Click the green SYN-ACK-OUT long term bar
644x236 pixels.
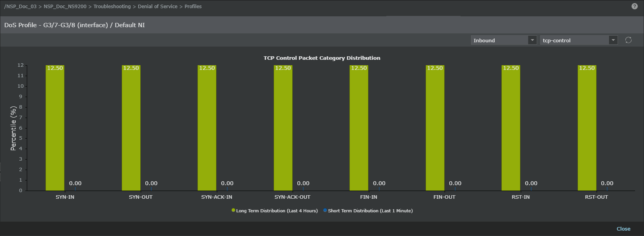(283, 128)
